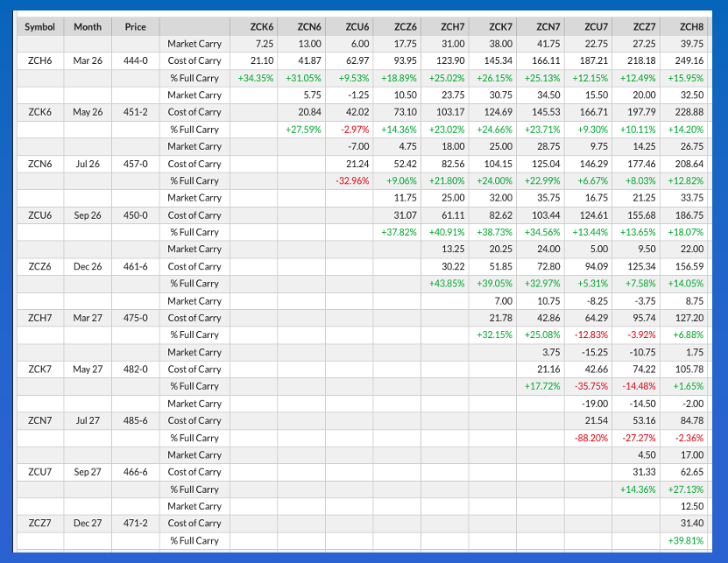The image size is (728, 563).
Task: Click the 482-0 price cell
Action: point(135,369)
